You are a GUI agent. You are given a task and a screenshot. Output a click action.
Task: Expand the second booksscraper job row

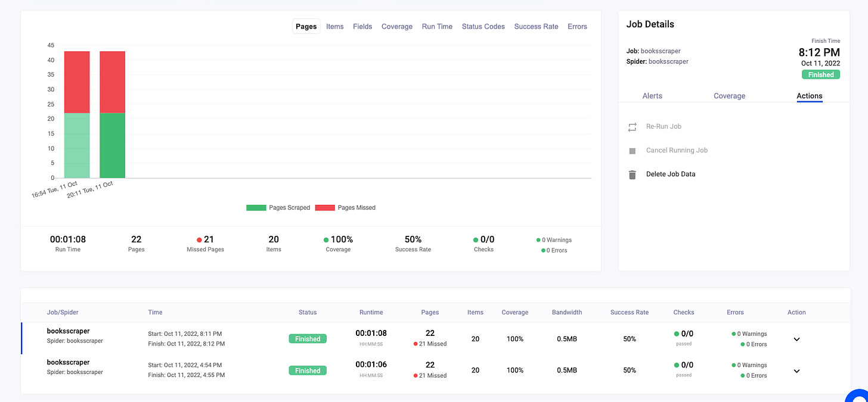[796, 370]
